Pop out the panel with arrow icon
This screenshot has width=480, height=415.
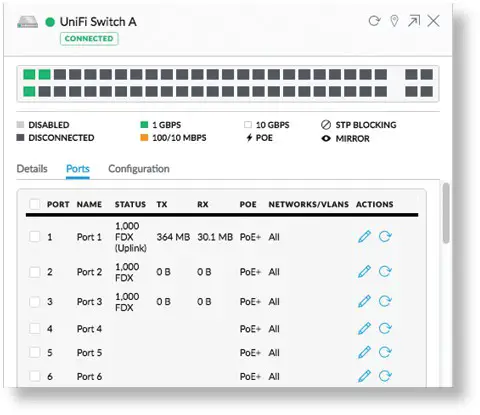point(414,21)
